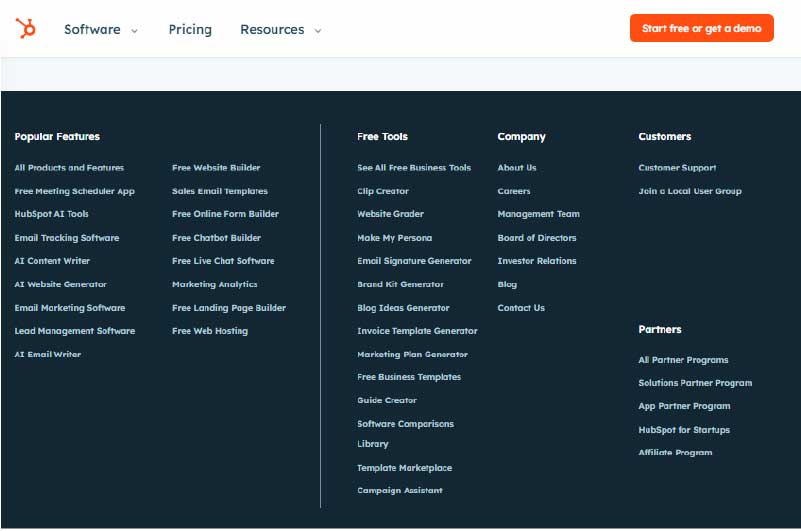Image resolution: width=801 pixels, height=531 pixels.
Task: Open All Products and Features link
Action: [69, 168]
